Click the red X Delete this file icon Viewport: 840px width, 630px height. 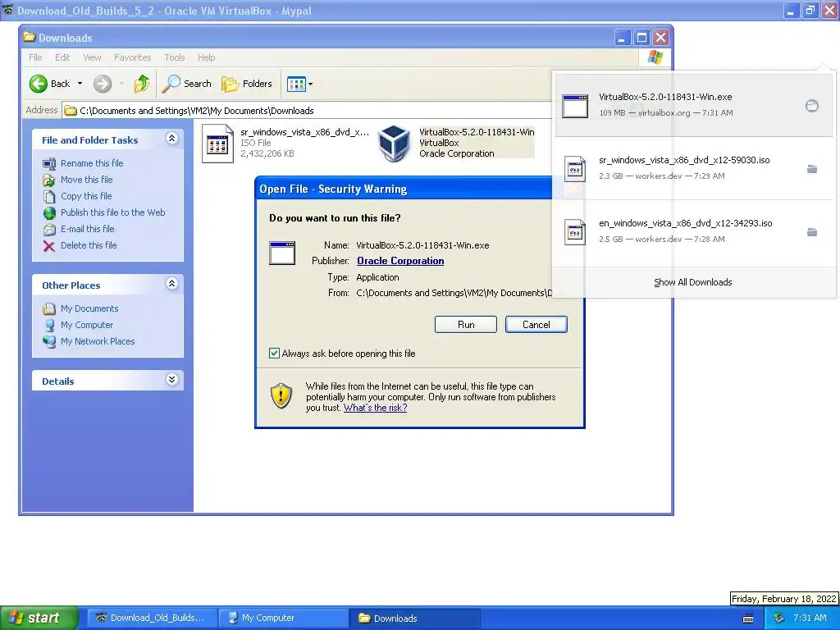pos(48,246)
